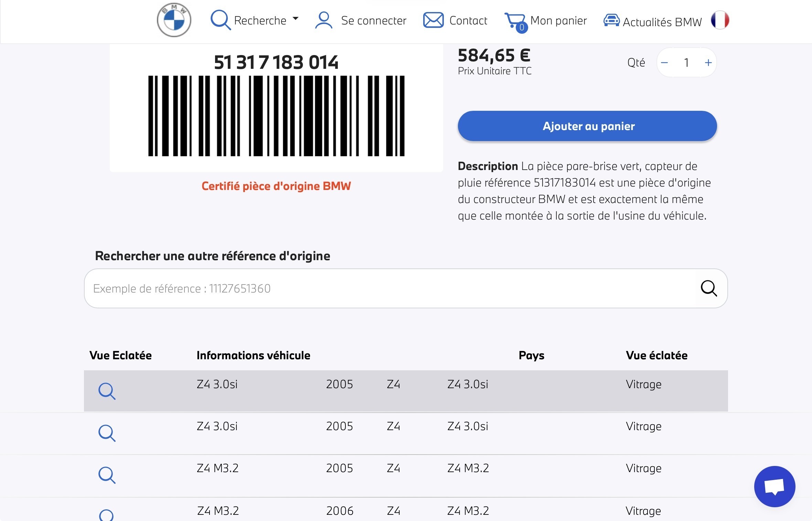Click the 'Pays' column header

pyautogui.click(x=532, y=355)
